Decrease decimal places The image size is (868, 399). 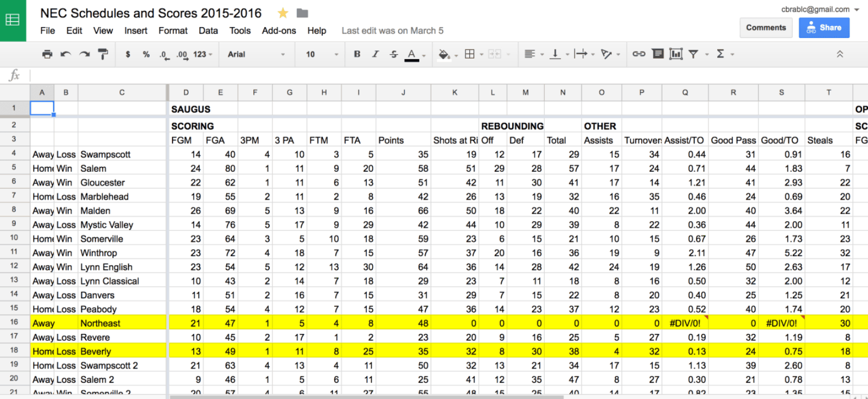(x=164, y=54)
